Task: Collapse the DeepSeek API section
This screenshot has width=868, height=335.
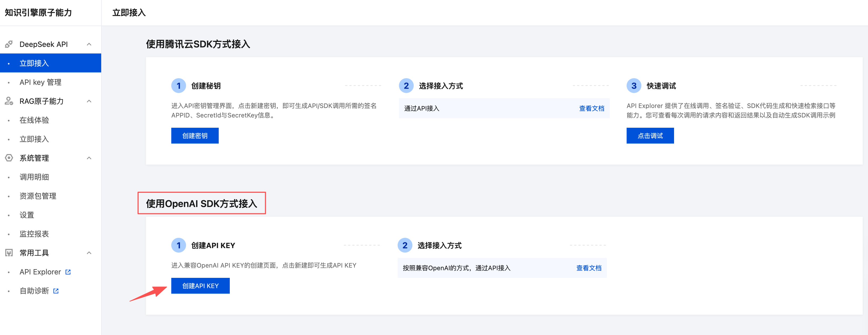Action: click(x=89, y=44)
